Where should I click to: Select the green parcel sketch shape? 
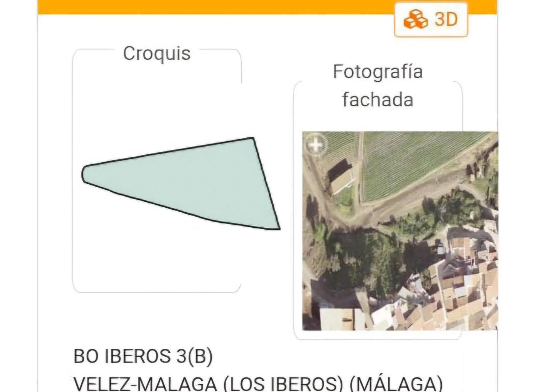[x=206, y=181]
